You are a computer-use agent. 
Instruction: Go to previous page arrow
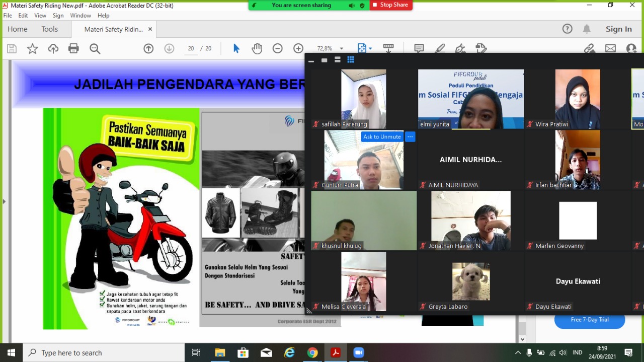point(148,48)
